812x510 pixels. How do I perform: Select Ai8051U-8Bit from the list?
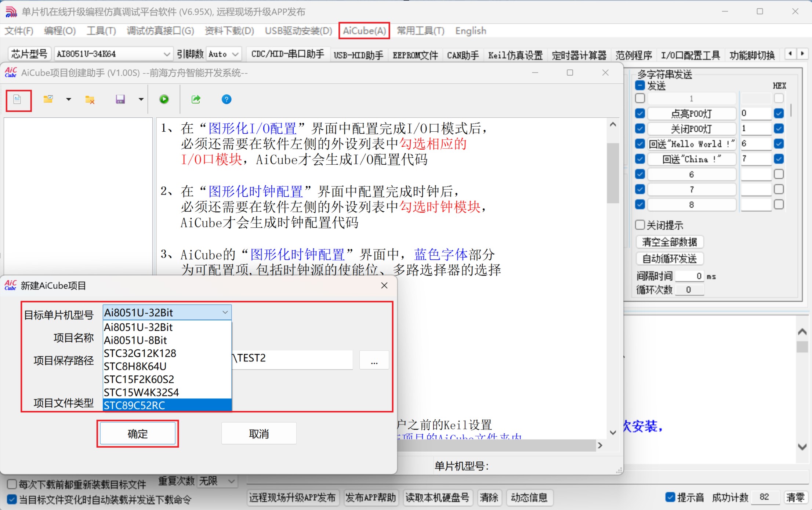[x=167, y=340]
